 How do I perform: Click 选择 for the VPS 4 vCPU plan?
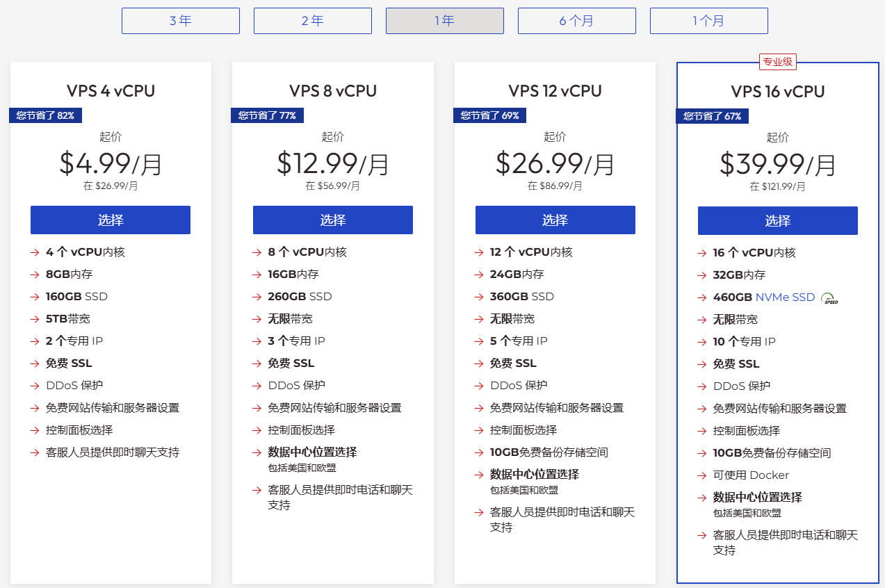110,220
